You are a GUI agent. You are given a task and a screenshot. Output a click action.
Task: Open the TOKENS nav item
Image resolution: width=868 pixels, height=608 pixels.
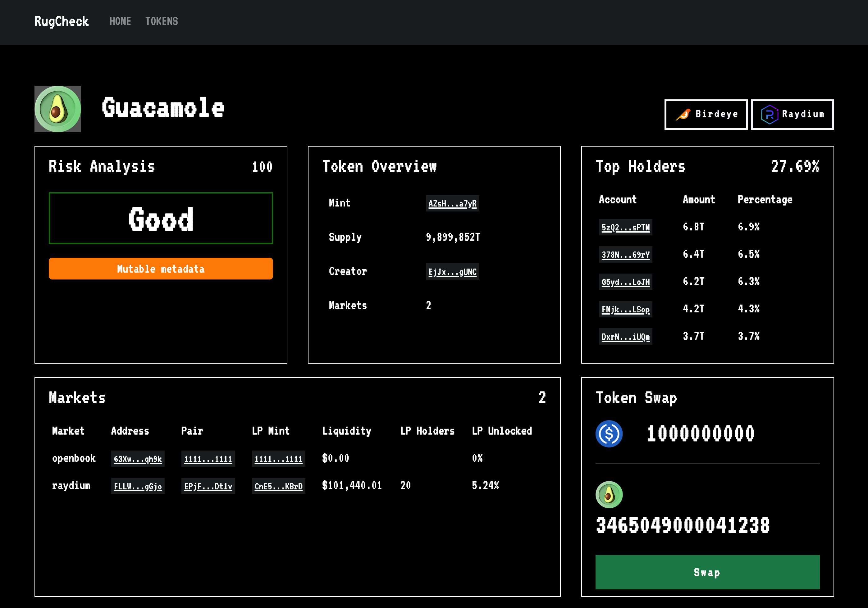pyautogui.click(x=162, y=21)
